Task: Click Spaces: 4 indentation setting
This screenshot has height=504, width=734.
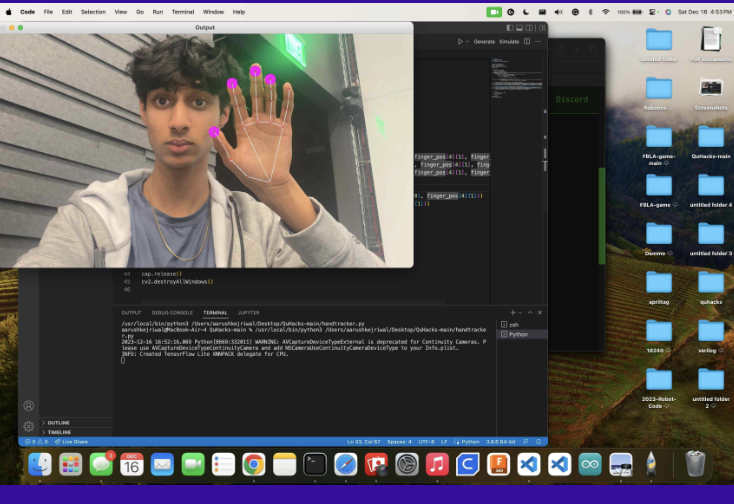Action: (x=399, y=442)
